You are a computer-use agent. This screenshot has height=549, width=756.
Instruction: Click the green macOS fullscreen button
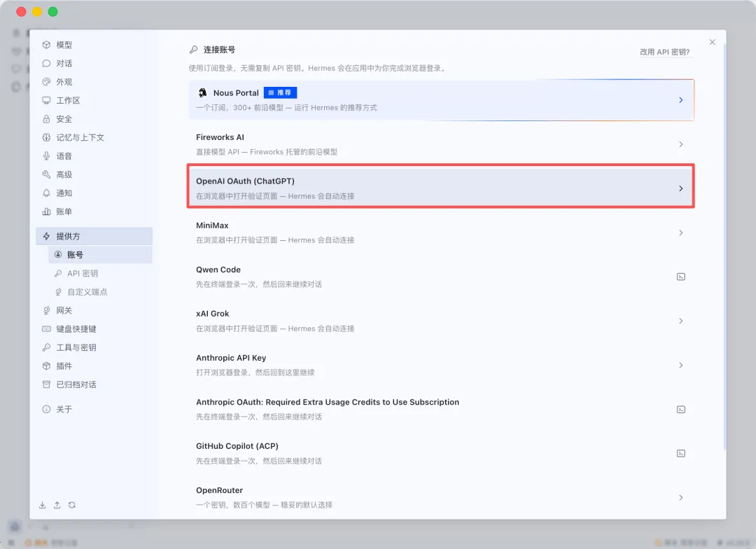53,12
